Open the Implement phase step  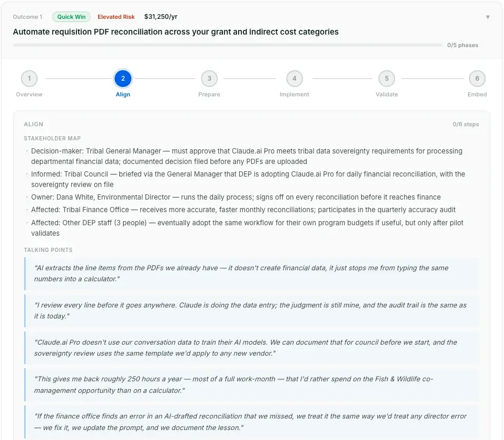click(294, 78)
